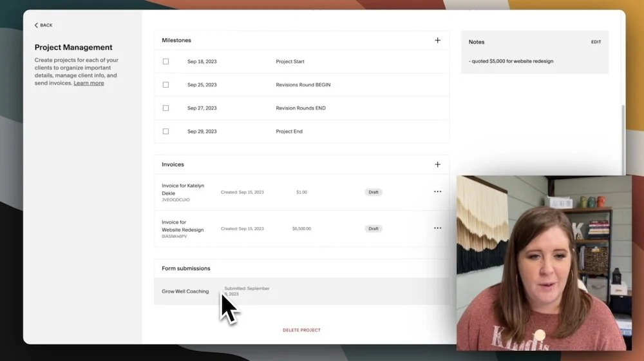
Task: Click the Invoices section heading
Action: [173, 164]
